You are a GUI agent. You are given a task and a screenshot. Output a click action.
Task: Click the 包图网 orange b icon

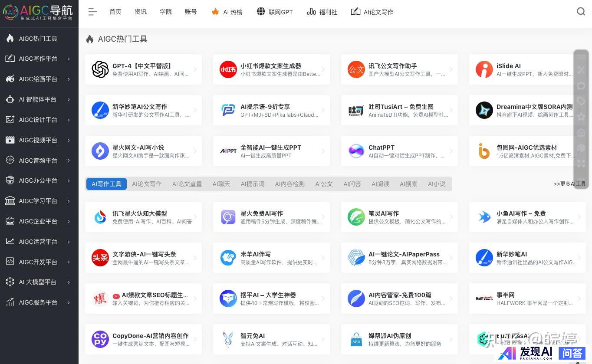point(484,151)
